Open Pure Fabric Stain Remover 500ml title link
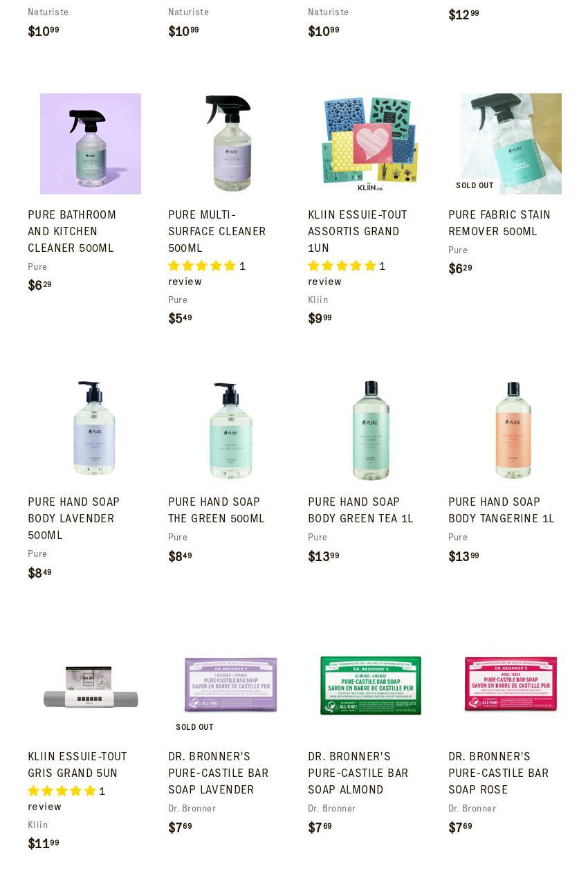Image resolution: width=588 pixels, height=880 pixels. point(499,223)
